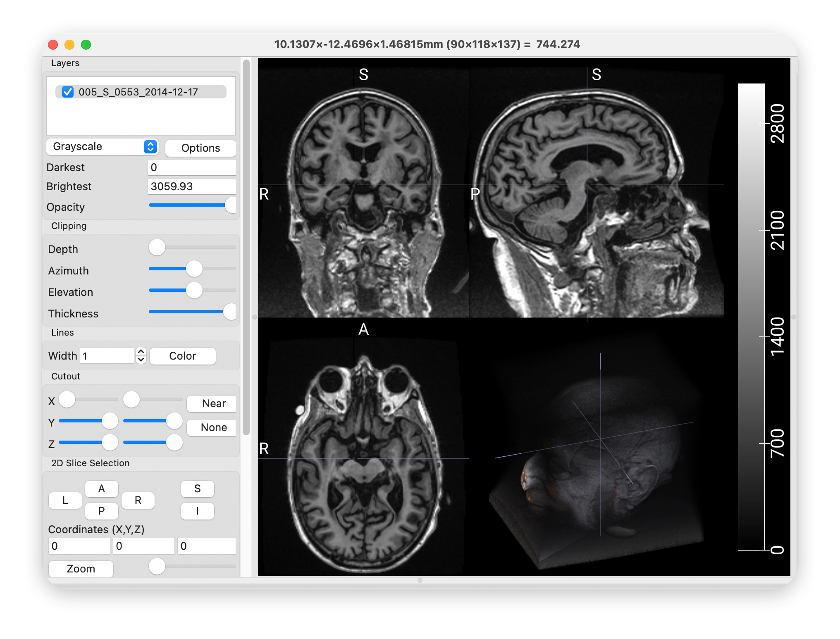Screen dimensions: 840x639
Task: Move slice superior with S button
Action: point(197,489)
